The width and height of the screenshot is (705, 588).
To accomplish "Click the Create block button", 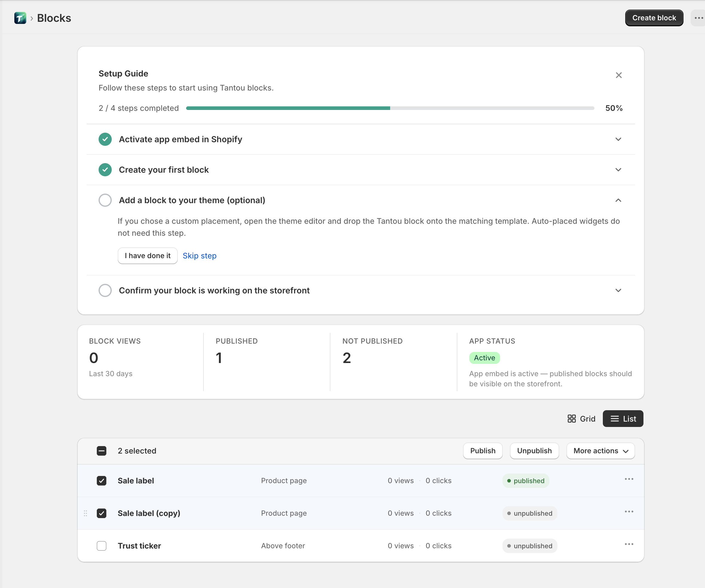I will pos(654,18).
